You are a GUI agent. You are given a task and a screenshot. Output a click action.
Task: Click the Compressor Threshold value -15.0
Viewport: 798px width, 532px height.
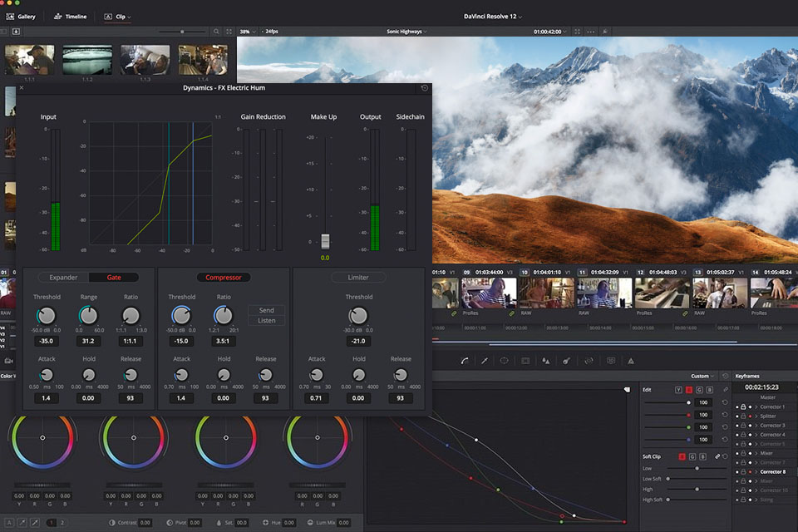pyautogui.click(x=181, y=341)
